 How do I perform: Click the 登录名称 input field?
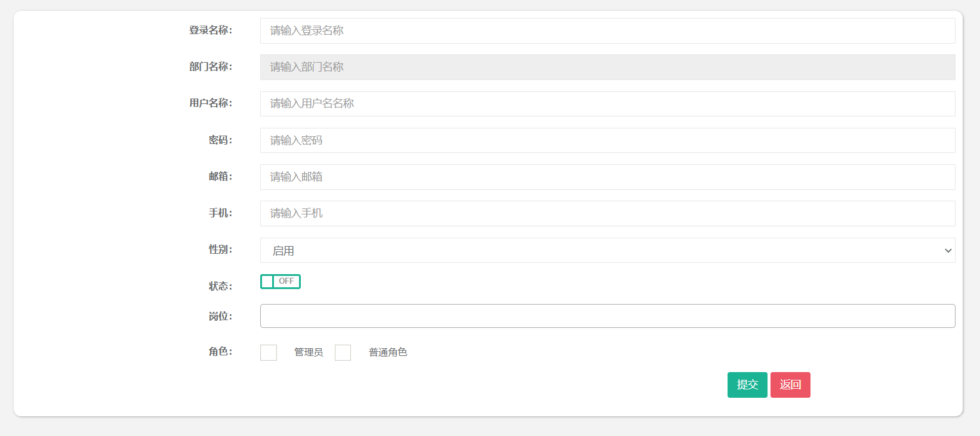click(608, 30)
